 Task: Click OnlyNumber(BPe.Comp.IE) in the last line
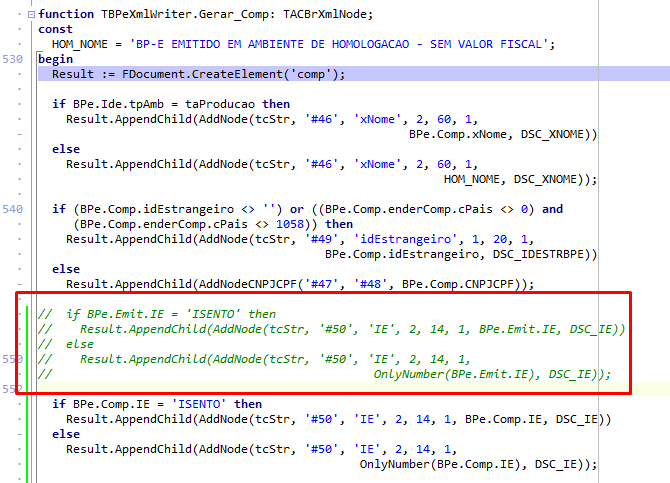[x=440, y=464]
